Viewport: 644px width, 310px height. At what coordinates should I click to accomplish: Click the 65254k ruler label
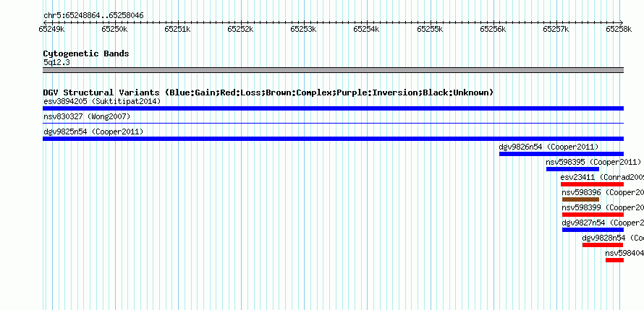[367, 29]
